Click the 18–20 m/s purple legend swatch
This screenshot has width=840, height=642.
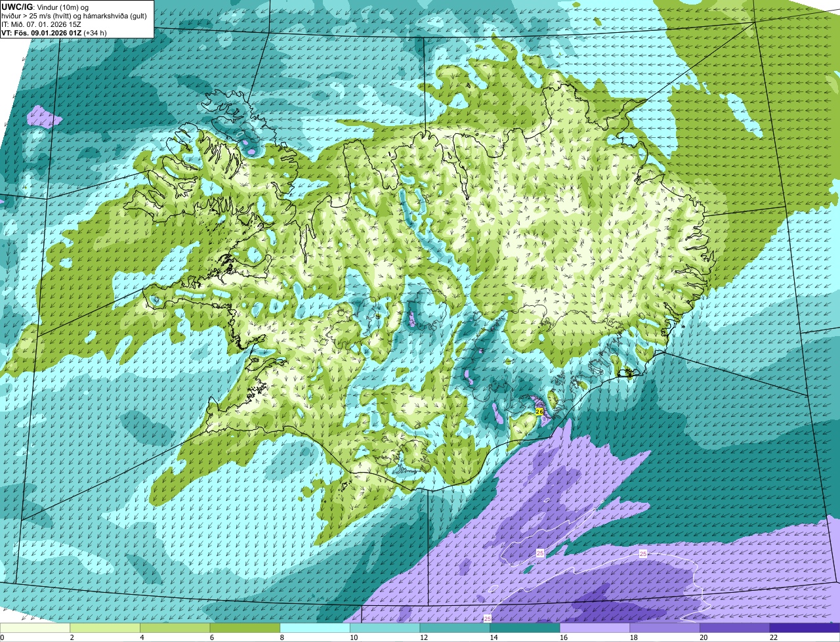pyautogui.click(x=665, y=628)
